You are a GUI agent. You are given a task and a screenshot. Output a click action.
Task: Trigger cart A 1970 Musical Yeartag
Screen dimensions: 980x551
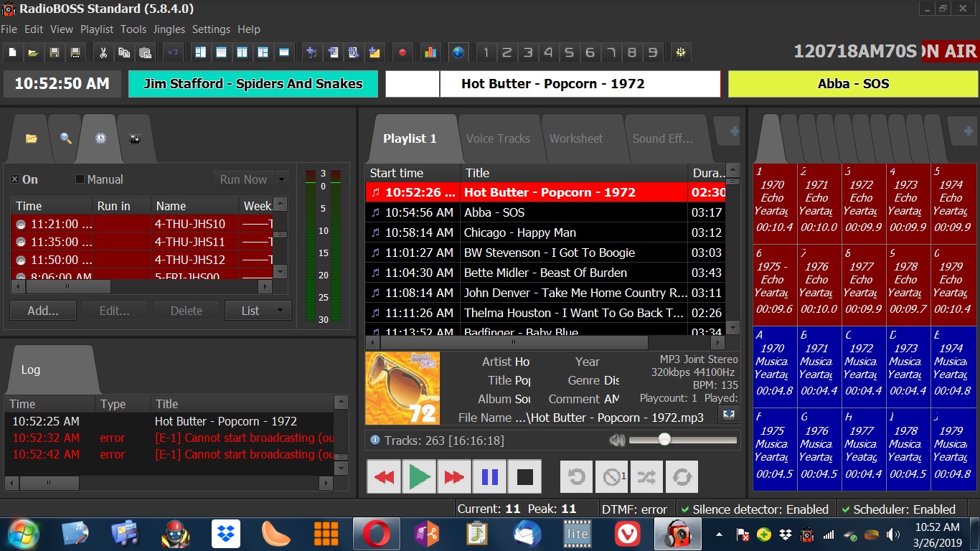tap(775, 367)
